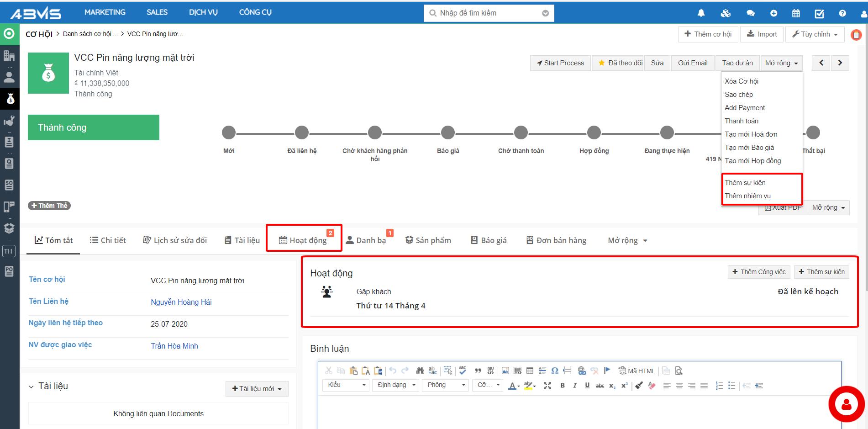The width and height of the screenshot is (868, 429).
Task: Select 'Thêm sự kiện' from the open menu
Action: pyautogui.click(x=745, y=183)
